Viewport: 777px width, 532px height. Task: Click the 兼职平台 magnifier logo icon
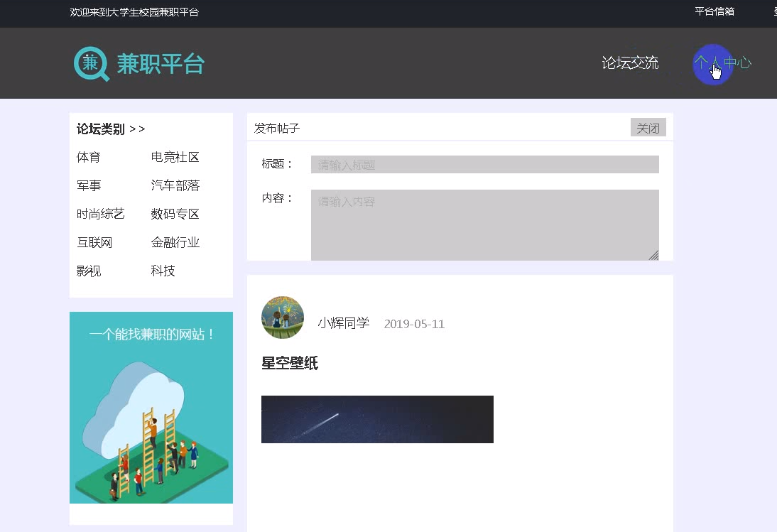tap(91, 63)
